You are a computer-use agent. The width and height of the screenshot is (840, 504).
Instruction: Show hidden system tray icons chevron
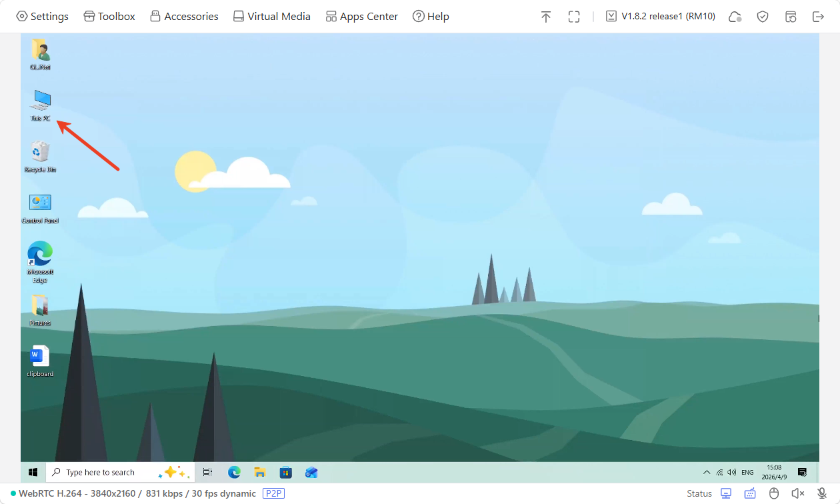click(x=707, y=473)
